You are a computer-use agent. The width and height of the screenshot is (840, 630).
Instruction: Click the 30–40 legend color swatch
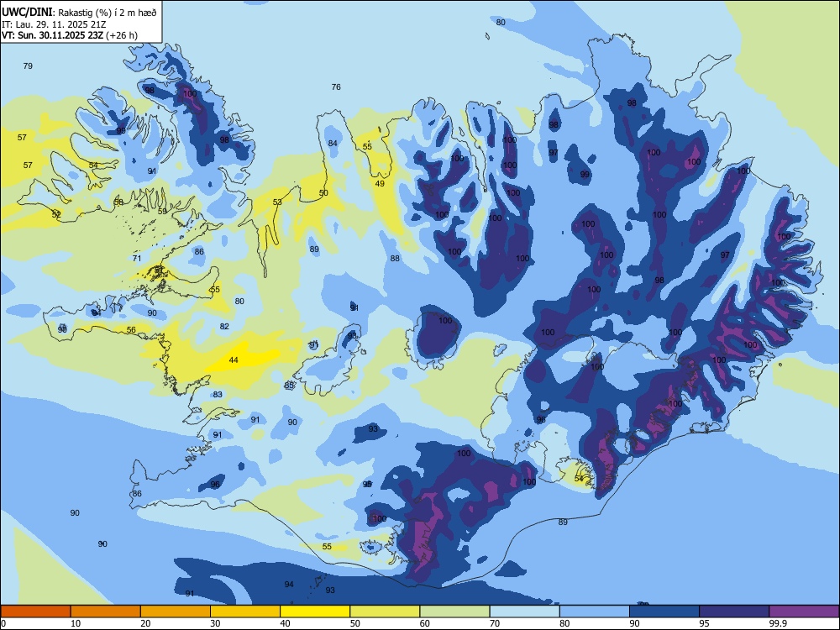pos(245,612)
